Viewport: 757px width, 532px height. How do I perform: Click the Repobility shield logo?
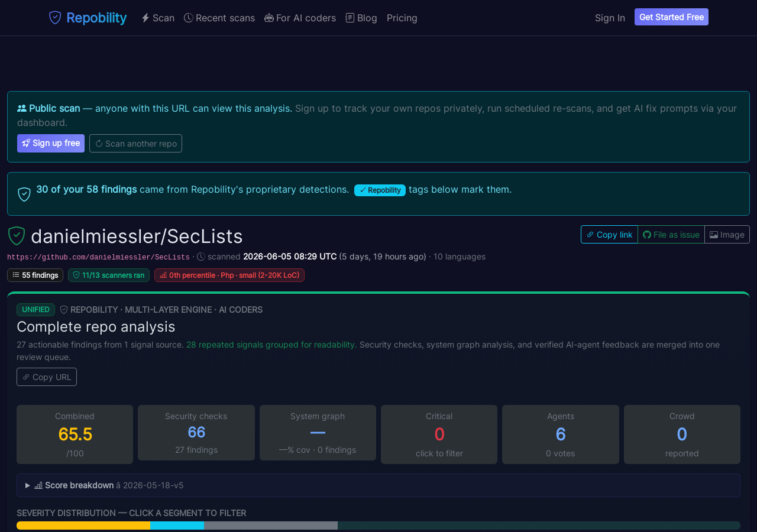pos(55,18)
